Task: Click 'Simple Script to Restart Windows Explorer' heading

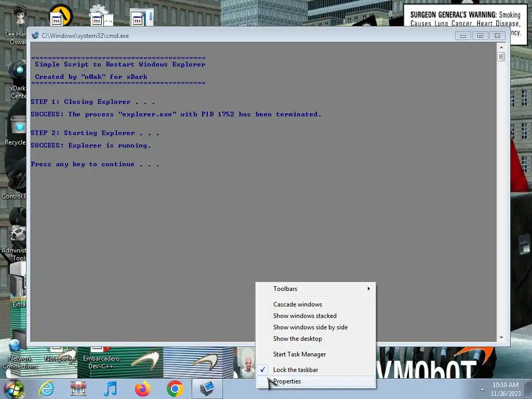Action: pyautogui.click(x=120, y=64)
